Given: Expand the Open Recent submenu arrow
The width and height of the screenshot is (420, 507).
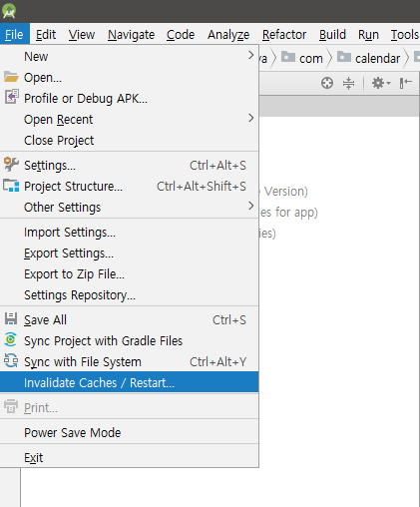Looking at the screenshot, I should [x=251, y=118].
